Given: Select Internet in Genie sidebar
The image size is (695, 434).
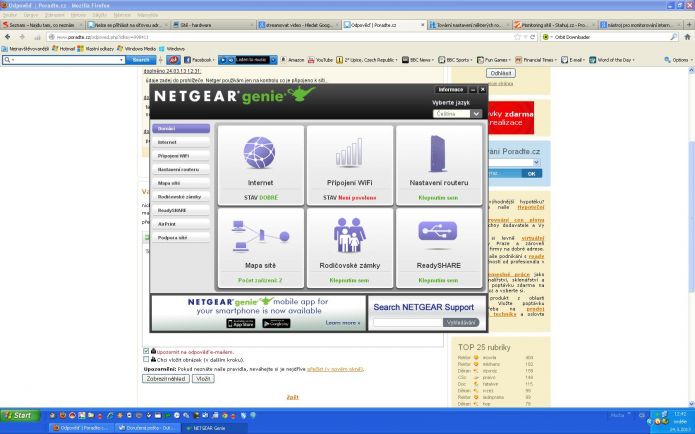Looking at the screenshot, I should point(181,142).
